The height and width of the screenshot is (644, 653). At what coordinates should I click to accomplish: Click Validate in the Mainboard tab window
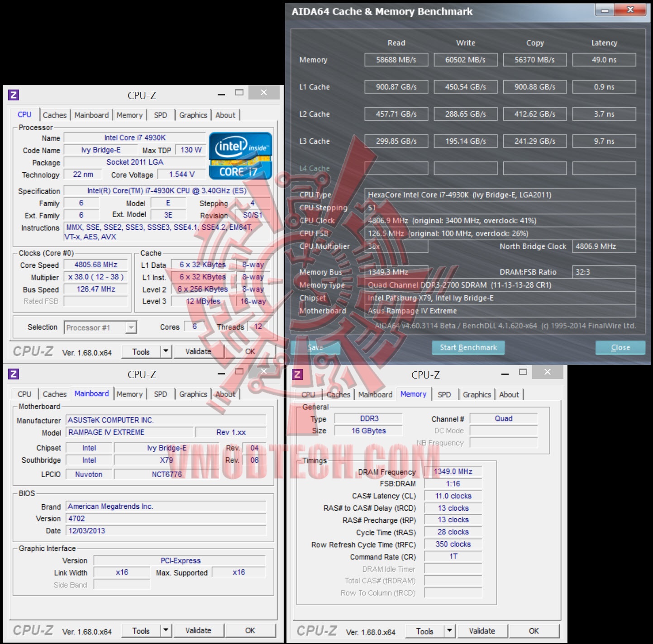click(198, 630)
